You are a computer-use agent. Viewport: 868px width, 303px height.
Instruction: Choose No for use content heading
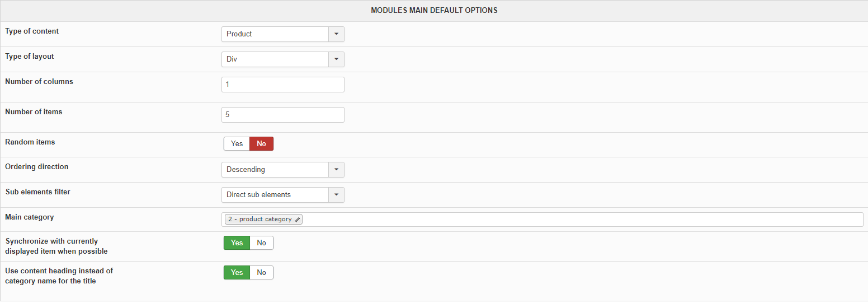pyautogui.click(x=261, y=272)
